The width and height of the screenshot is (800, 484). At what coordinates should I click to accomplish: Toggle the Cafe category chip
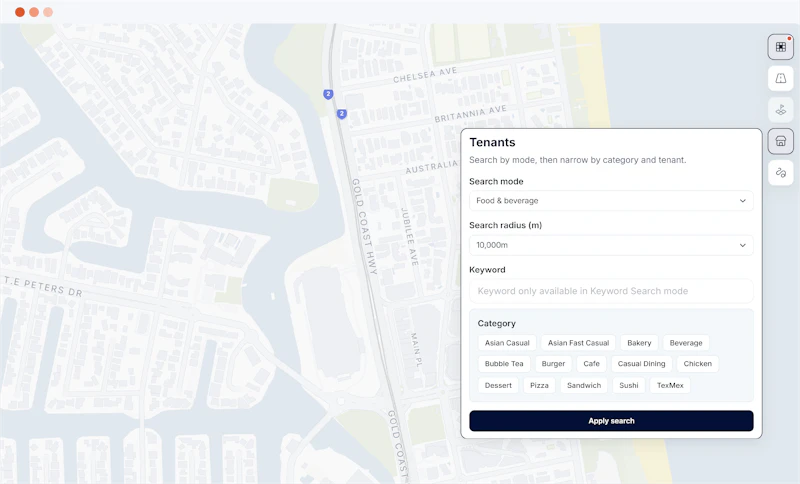click(x=591, y=364)
